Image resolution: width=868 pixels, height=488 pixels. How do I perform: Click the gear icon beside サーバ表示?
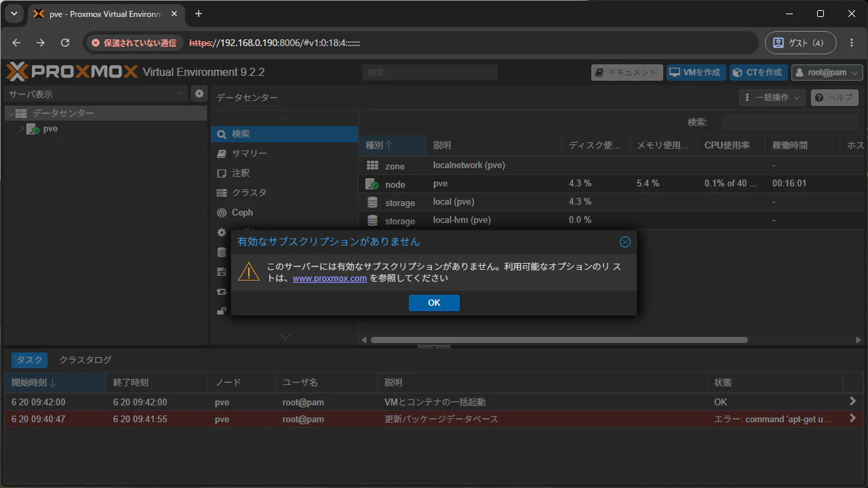(199, 94)
